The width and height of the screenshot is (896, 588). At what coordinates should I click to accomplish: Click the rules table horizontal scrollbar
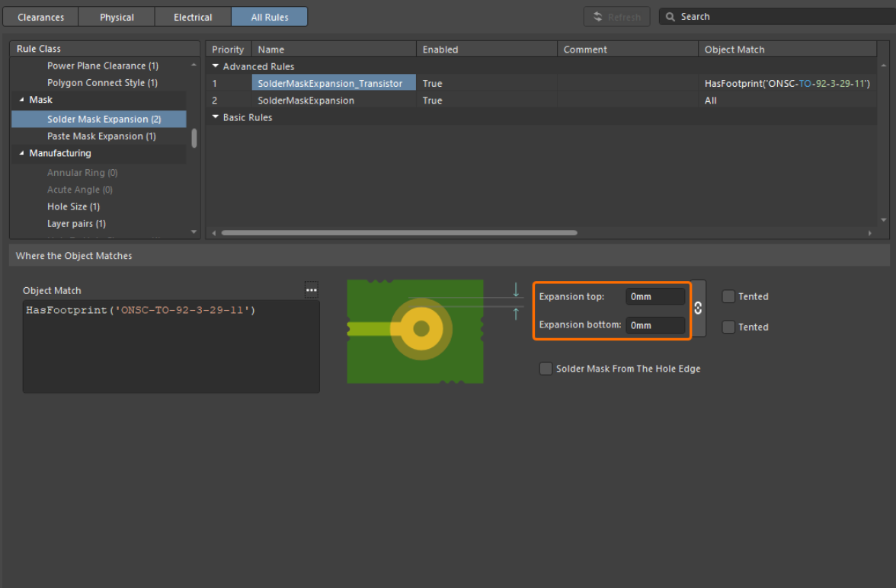click(398, 233)
